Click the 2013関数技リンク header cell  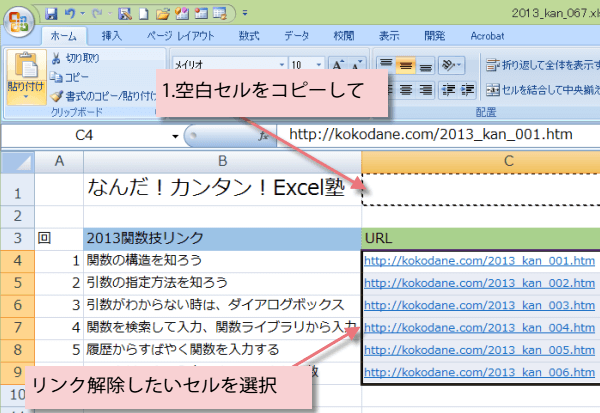[x=222, y=238]
